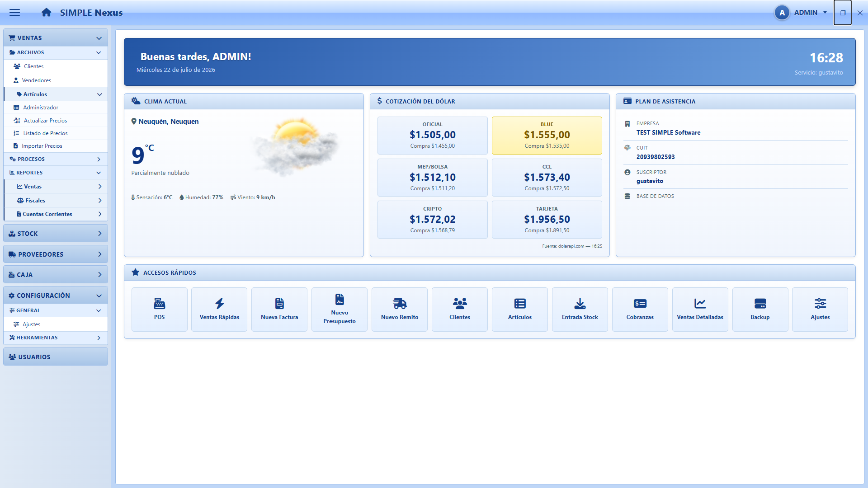Open Clientes quick access tile

click(460, 310)
